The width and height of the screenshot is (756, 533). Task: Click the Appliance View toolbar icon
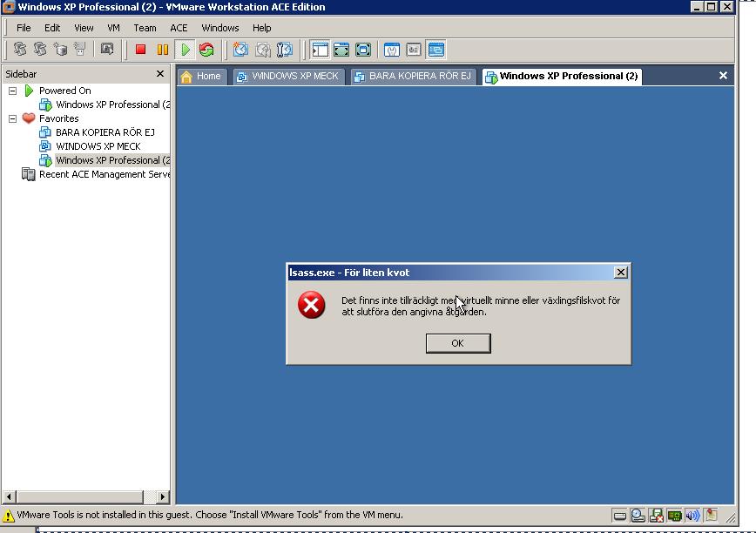[414, 50]
